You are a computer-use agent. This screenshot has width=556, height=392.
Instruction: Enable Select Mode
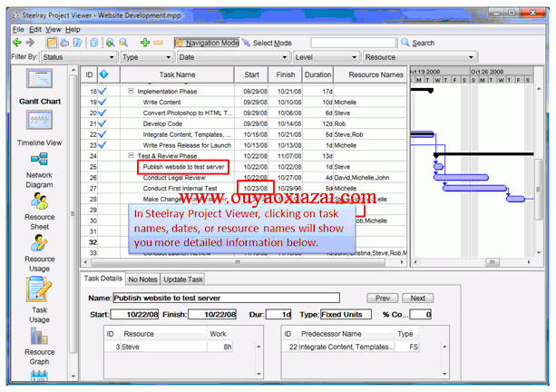(267, 43)
